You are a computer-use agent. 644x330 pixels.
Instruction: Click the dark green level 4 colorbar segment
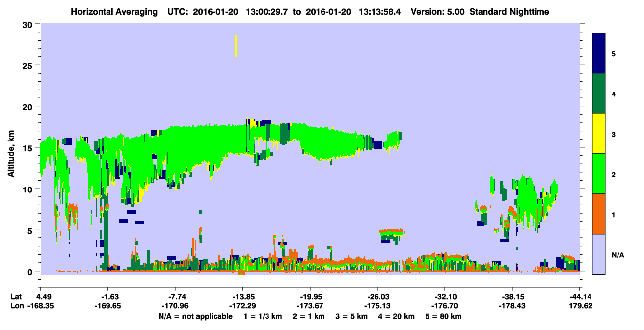click(x=599, y=94)
